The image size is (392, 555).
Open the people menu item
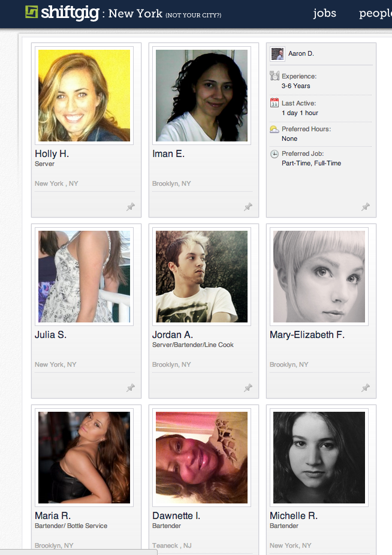375,13
